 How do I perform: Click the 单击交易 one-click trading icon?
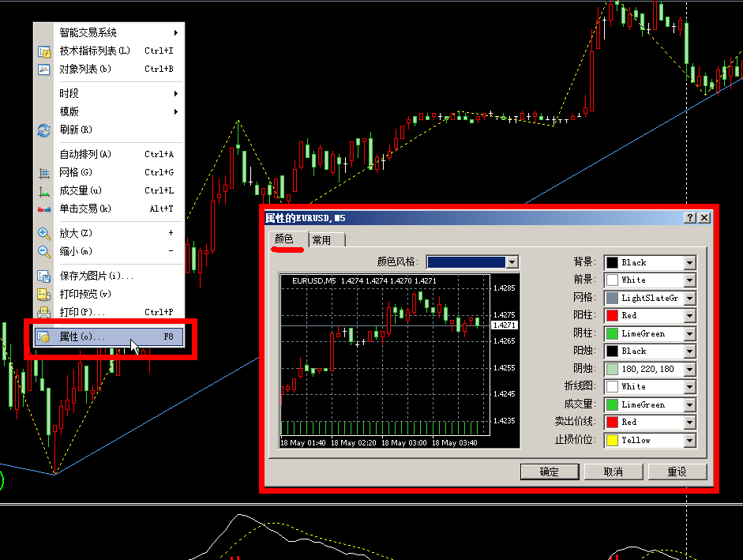pyautogui.click(x=44, y=209)
